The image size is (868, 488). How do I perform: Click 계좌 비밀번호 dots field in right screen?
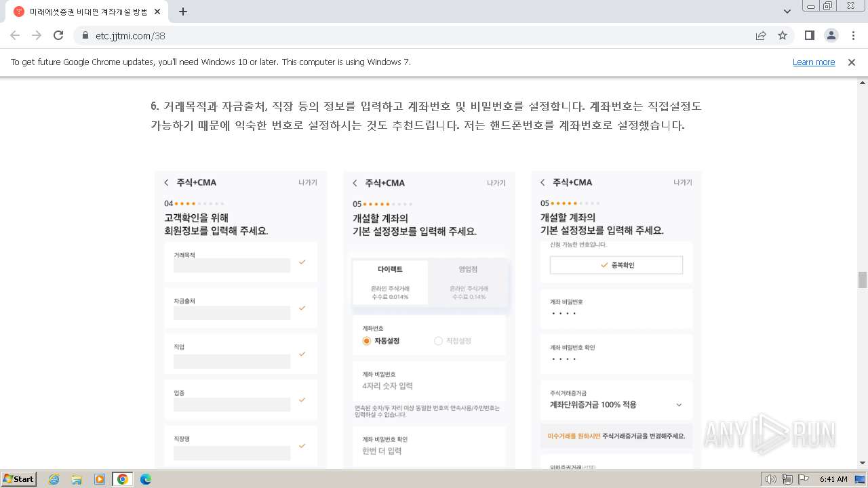(616, 309)
